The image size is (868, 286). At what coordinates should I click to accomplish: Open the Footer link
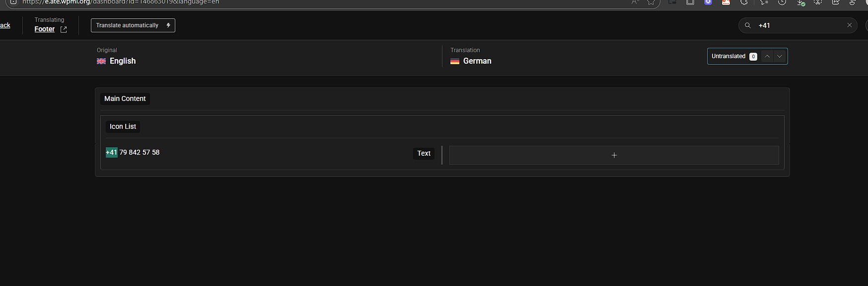pyautogui.click(x=45, y=29)
